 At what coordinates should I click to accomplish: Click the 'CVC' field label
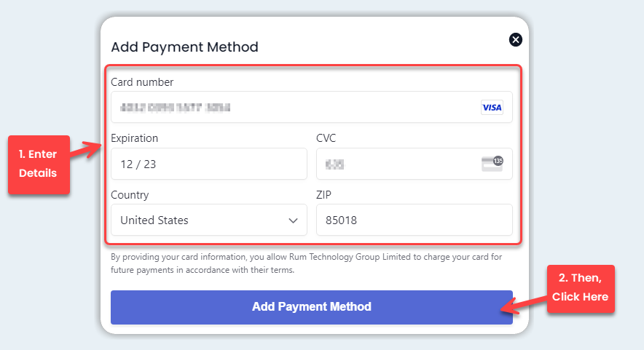pos(326,138)
